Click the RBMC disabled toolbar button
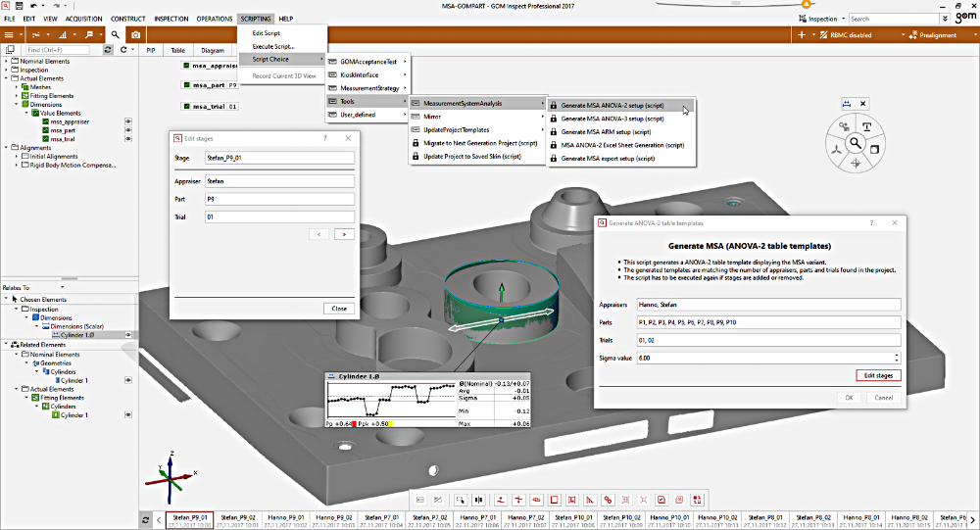 (846, 35)
